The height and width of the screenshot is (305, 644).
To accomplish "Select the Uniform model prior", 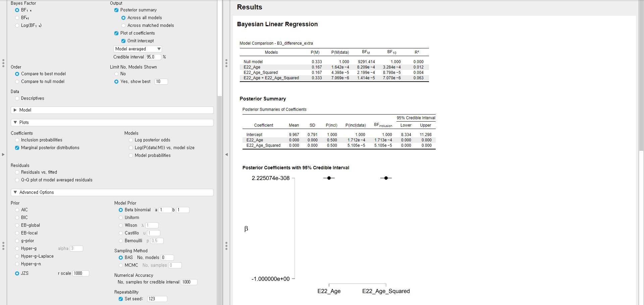I will tap(121, 218).
